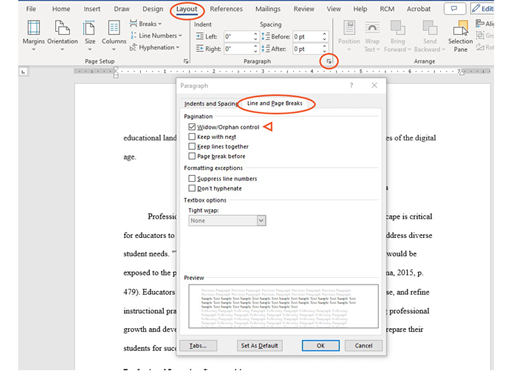Image resolution: width=513 pixels, height=374 pixels.
Task: Click the left indent marker on ruler
Action: 116,72
